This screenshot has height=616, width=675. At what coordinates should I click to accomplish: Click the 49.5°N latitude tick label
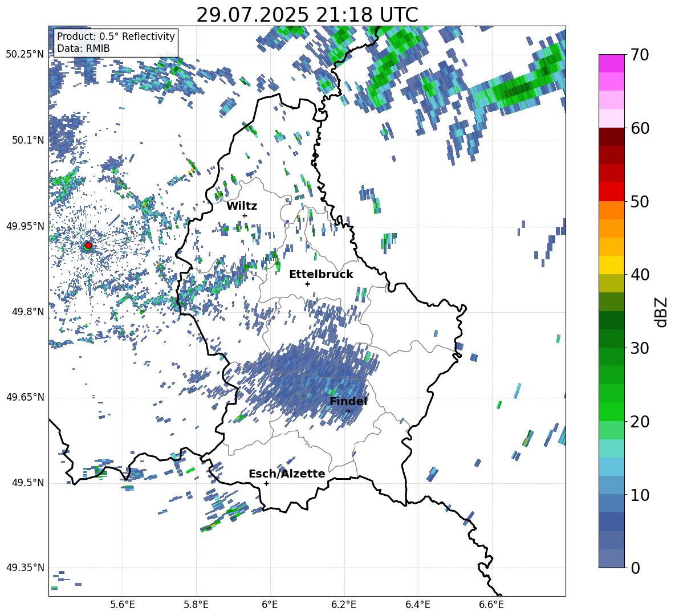tap(28, 483)
